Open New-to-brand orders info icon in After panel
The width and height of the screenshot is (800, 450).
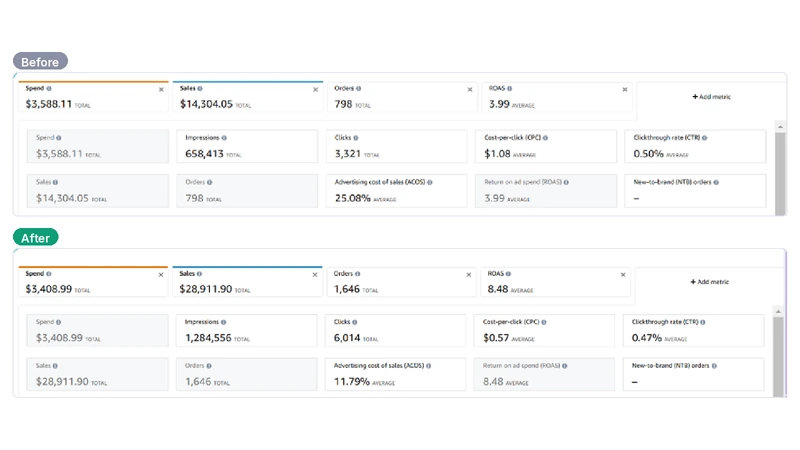click(x=714, y=366)
